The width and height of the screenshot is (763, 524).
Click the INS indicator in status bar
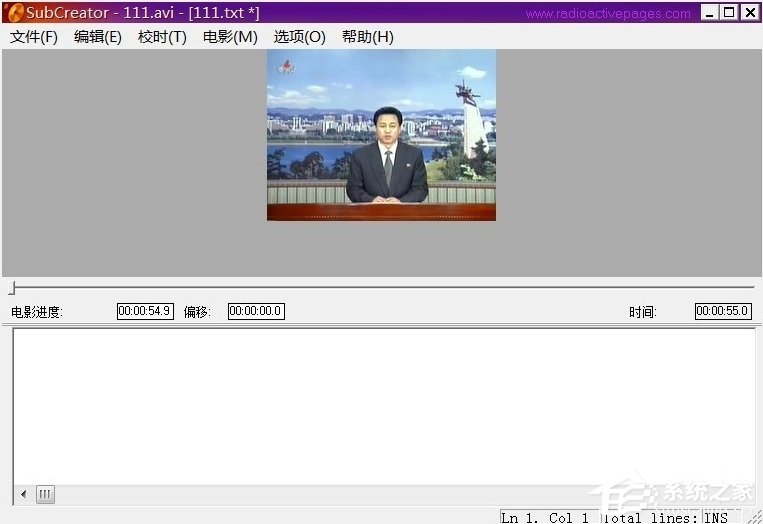[716, 517]
